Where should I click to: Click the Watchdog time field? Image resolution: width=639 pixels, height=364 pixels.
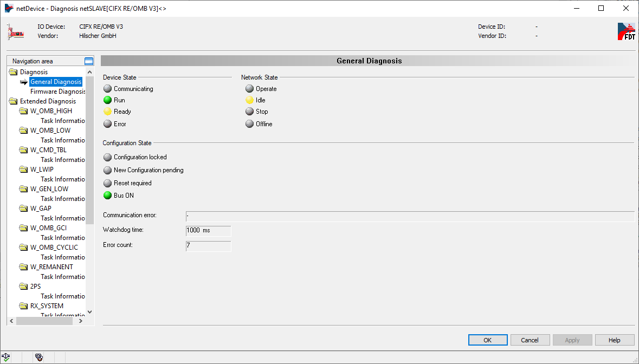(x=208, y=230)
